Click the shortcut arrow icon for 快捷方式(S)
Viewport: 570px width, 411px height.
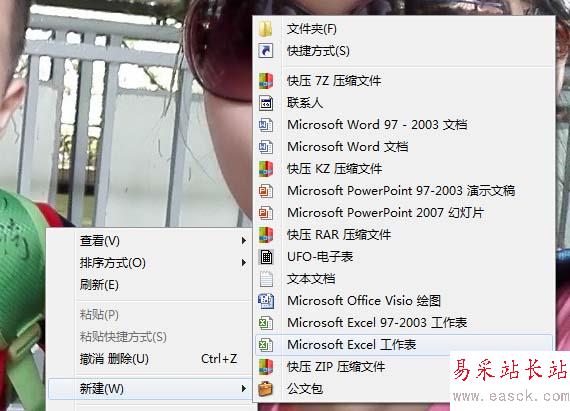click(x=266, y=51)
